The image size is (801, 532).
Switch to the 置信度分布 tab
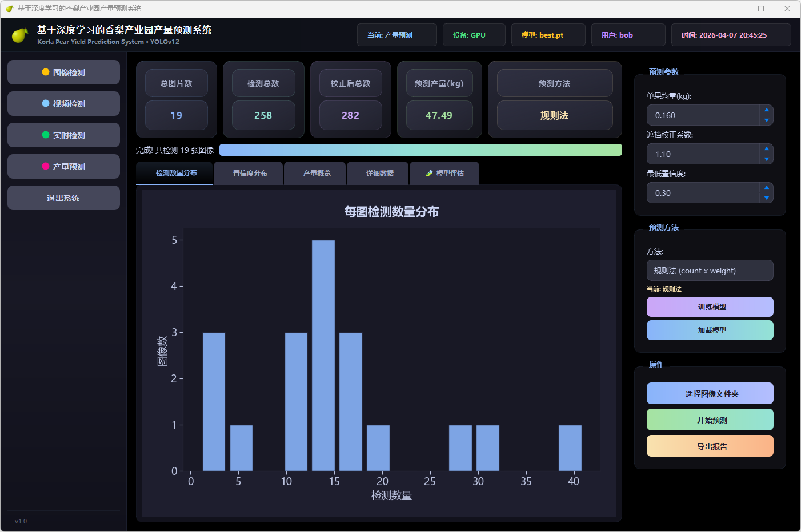pyautogui.click(x=250, y=174)
